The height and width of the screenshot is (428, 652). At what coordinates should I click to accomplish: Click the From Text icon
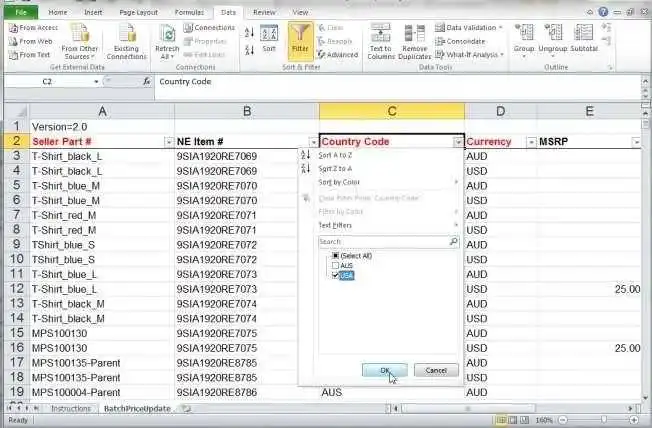click(13, 54)
